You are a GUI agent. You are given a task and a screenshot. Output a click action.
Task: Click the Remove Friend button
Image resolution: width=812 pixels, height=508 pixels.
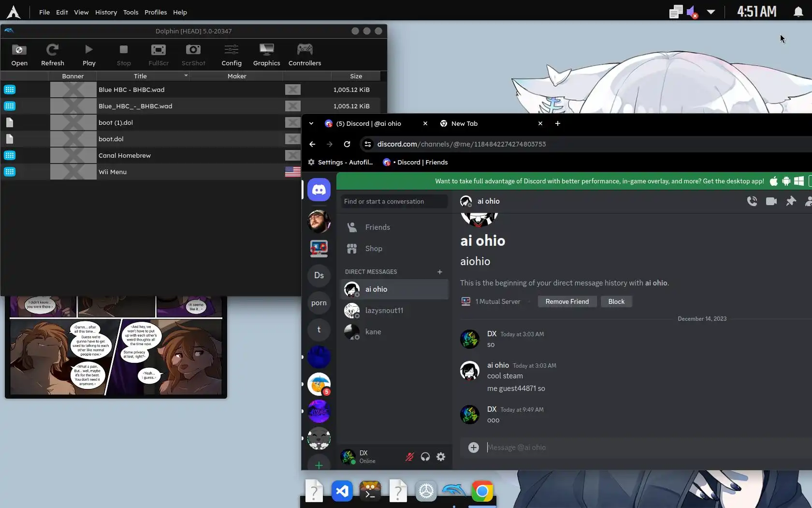567,302
